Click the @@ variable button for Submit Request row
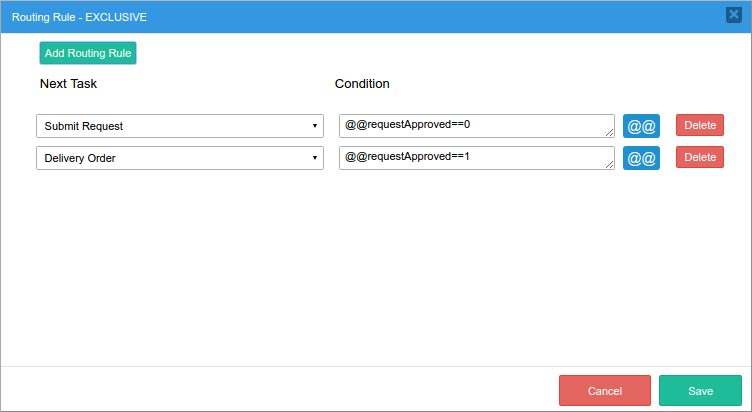 coord(641,126)
